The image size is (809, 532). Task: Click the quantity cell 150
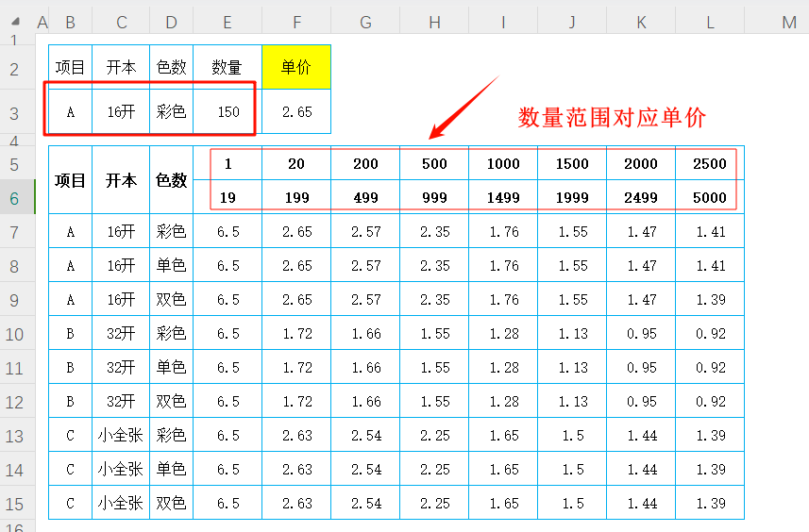coord(228,112)
